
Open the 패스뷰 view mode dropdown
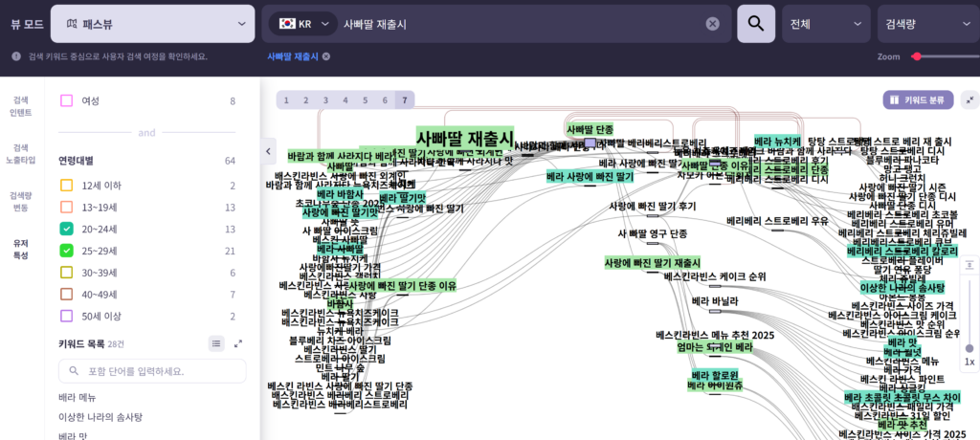pos(152,24)
